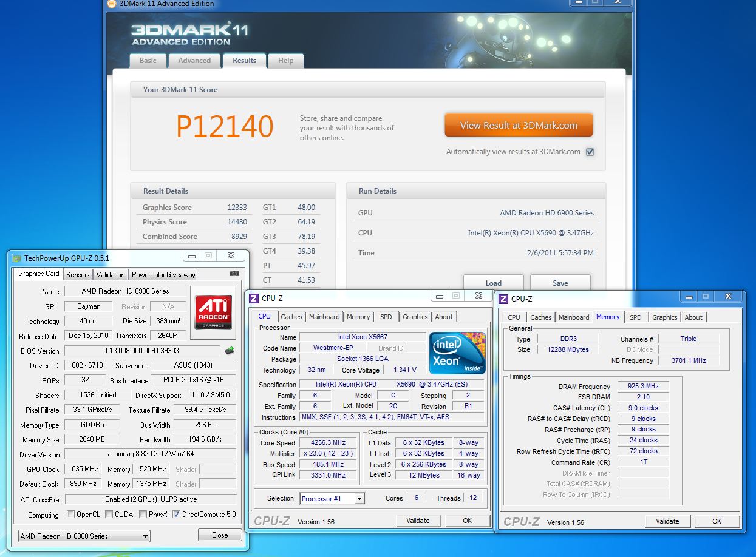Select the Graphics Card tab in GPU-Z
756x557 pixels.
(x=39, y=274)
